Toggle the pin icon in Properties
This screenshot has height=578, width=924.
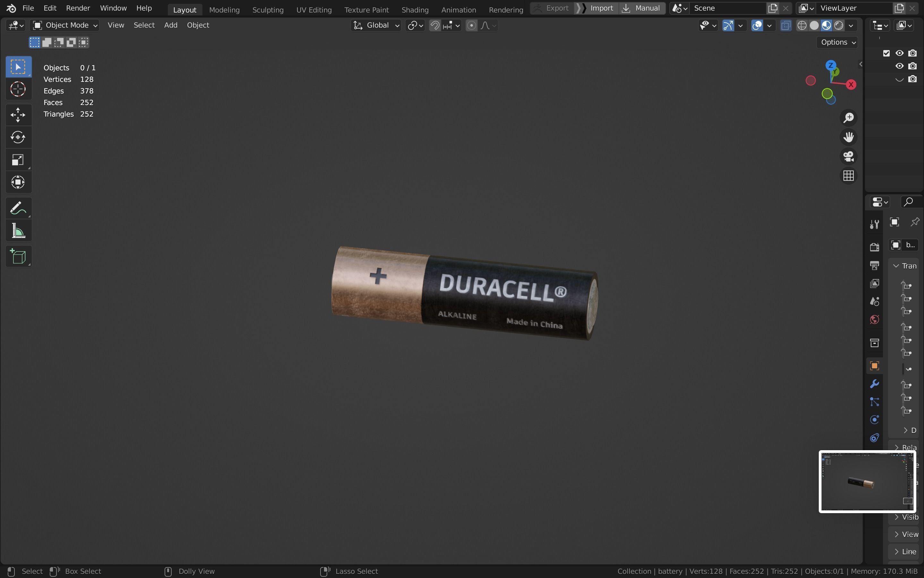pos(915,222)
